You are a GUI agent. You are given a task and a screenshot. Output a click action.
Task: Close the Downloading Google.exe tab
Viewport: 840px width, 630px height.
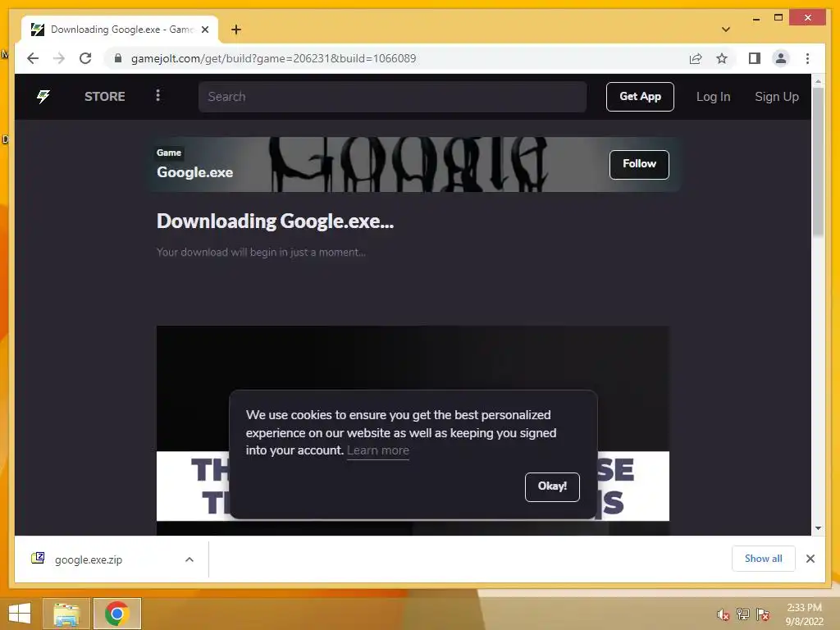coord(205,30)
